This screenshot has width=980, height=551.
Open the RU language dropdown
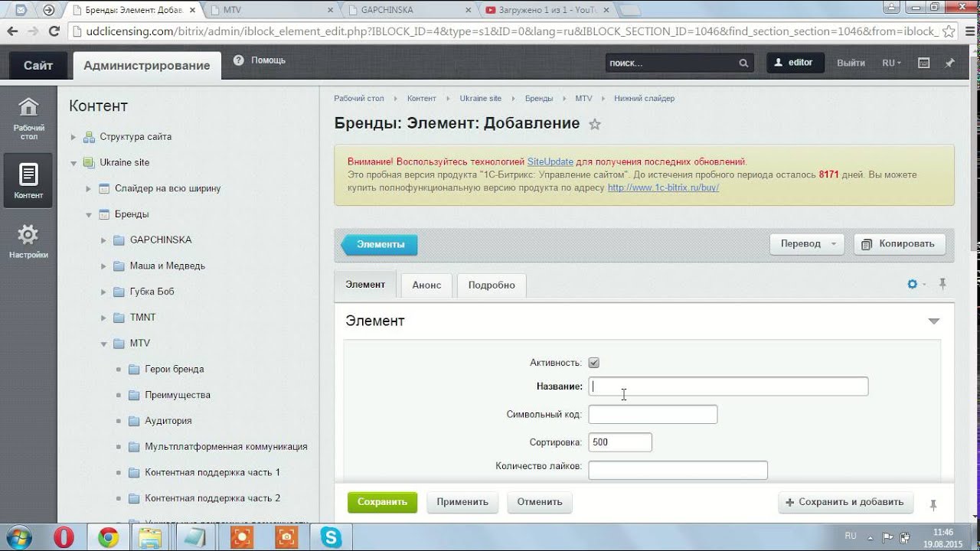(x=892, y=63)
